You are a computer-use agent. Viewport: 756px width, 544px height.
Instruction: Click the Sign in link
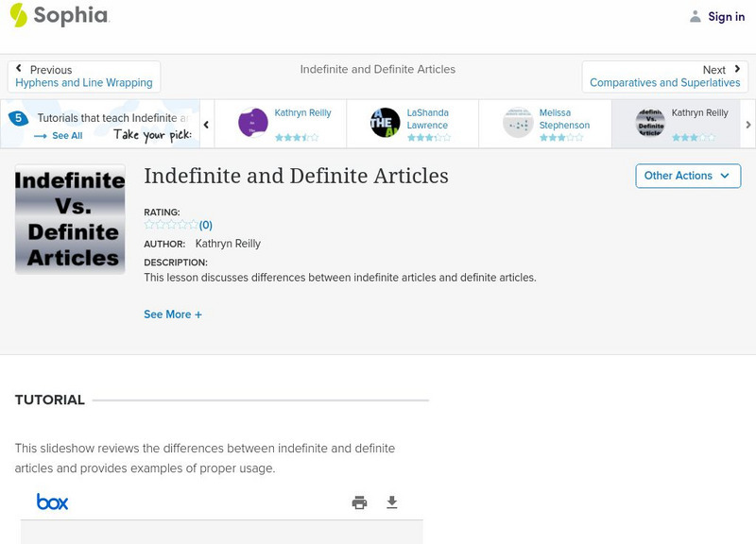[726, 16]
